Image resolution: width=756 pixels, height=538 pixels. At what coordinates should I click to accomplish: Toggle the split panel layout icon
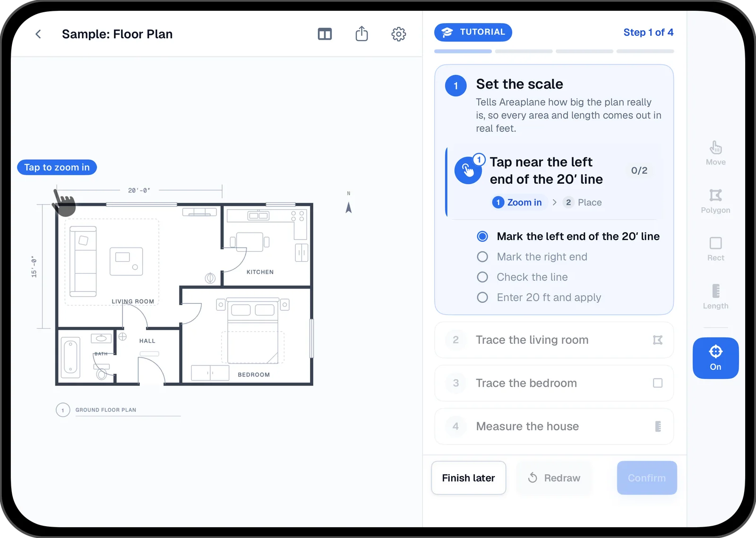click(325, 34)
